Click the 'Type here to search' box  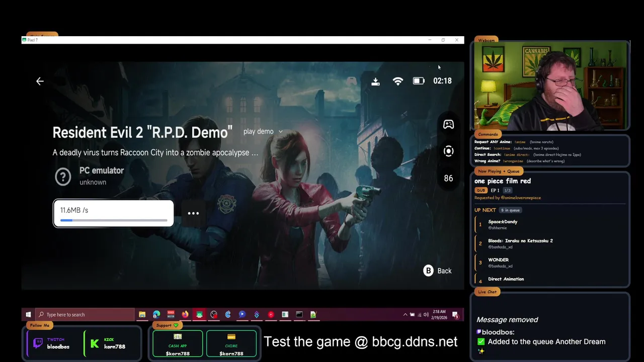[x=85, y=315]
